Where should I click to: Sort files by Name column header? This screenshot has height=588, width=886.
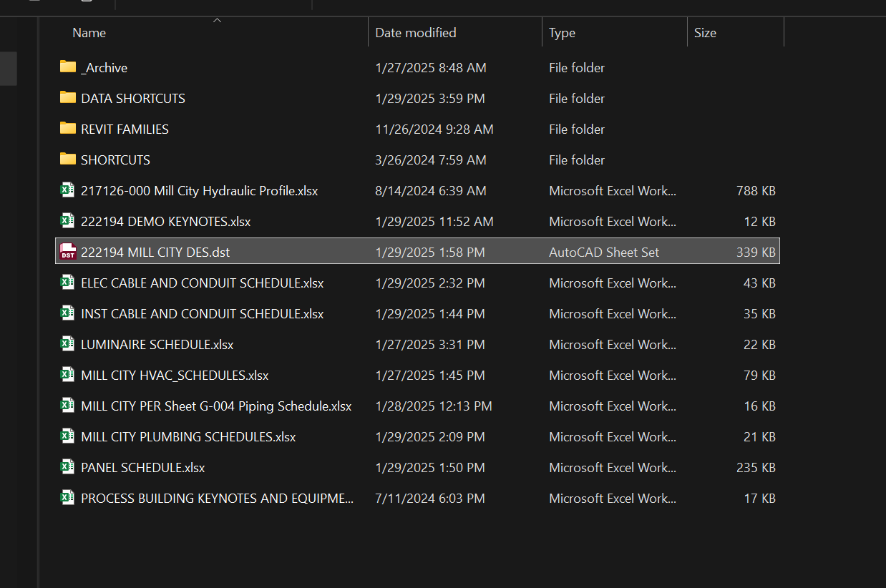tap(89, 33)
